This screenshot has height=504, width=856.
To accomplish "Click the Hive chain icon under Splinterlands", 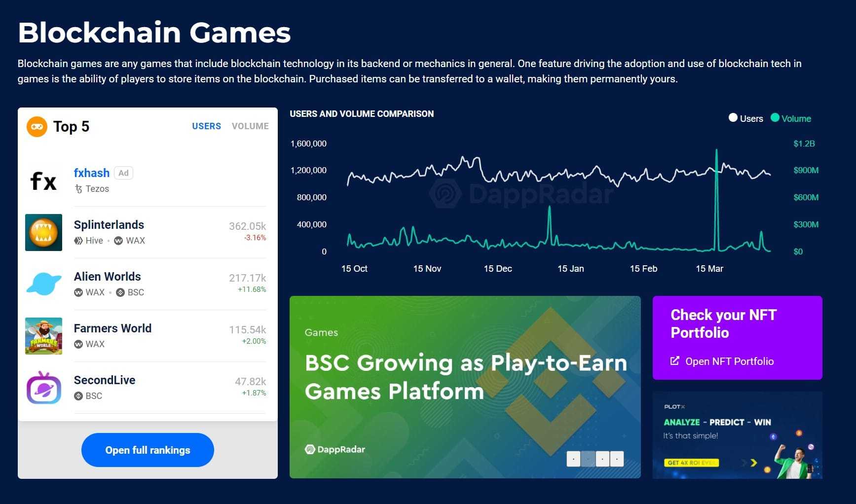I will 78,241.
